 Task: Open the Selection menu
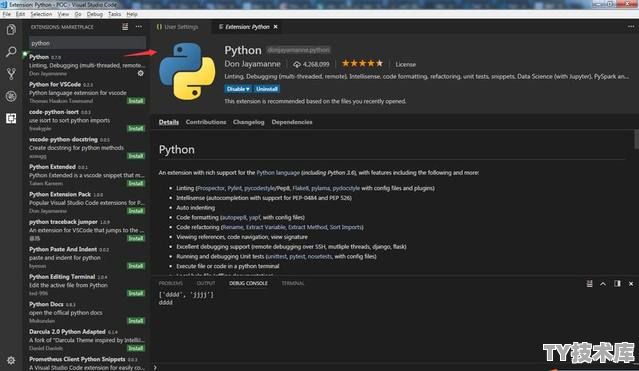(x=41, y=14)
